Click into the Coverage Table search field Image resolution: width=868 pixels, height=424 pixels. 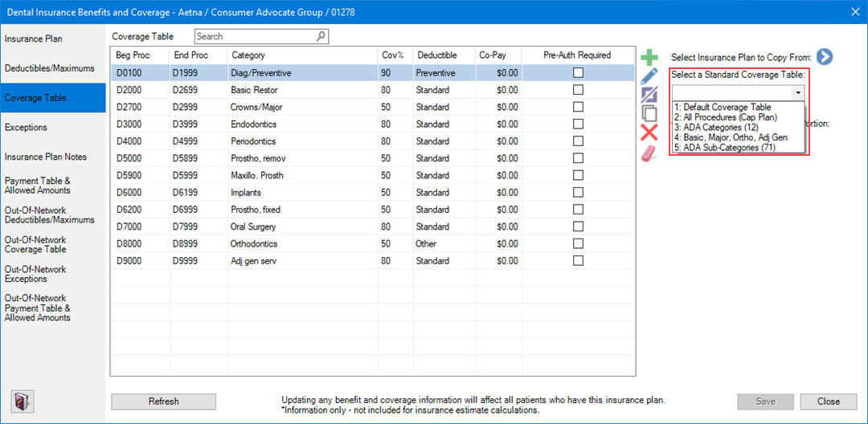click(254, 36)
